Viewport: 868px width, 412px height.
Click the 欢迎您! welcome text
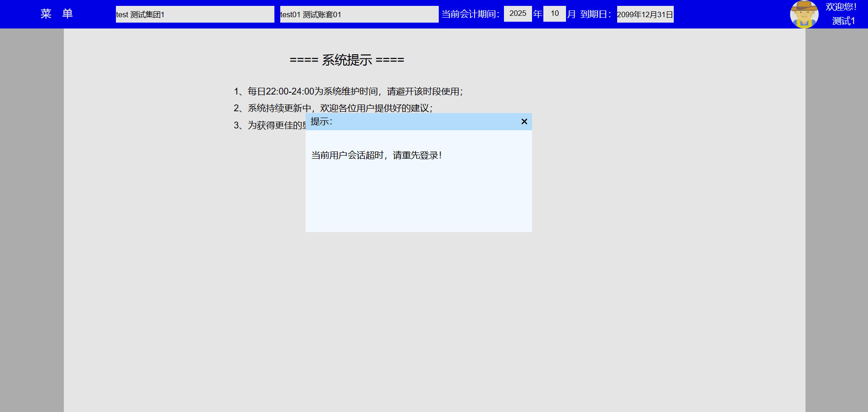841,7
